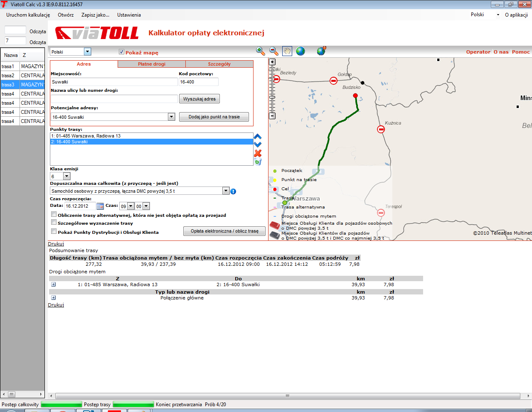Open the Pomoc link

coord(521,52)
